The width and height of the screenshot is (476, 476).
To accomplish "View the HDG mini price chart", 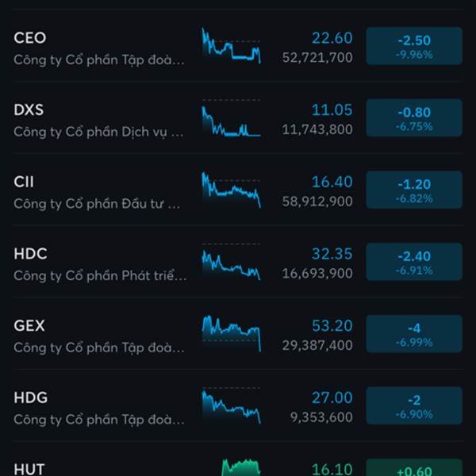I will [x=231, y=405].
